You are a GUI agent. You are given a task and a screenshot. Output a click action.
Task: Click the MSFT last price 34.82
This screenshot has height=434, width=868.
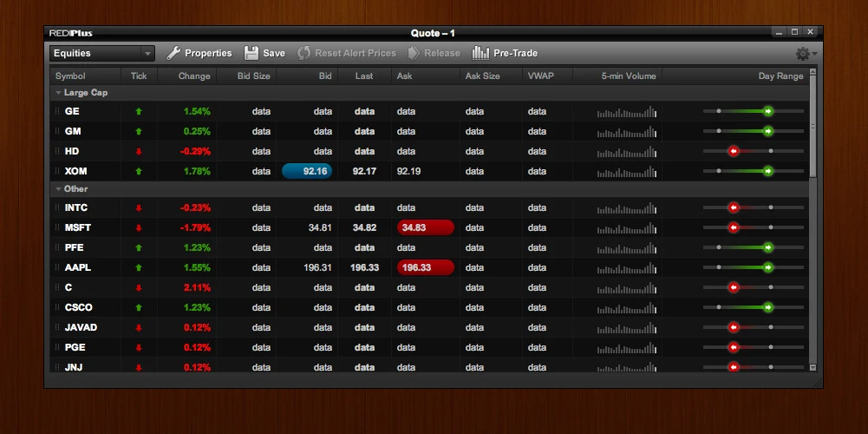coord(364,227)
